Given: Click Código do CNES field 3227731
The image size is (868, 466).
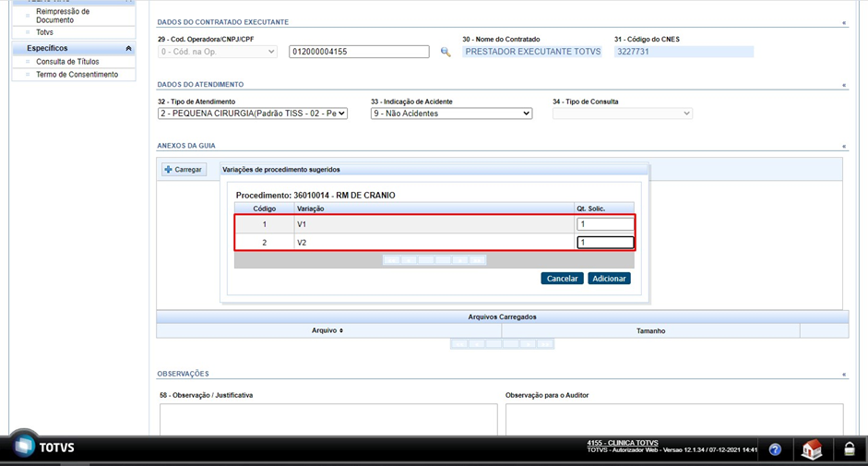Looking at the screenshot, I should pyautogui.click(x=684, y=52).
